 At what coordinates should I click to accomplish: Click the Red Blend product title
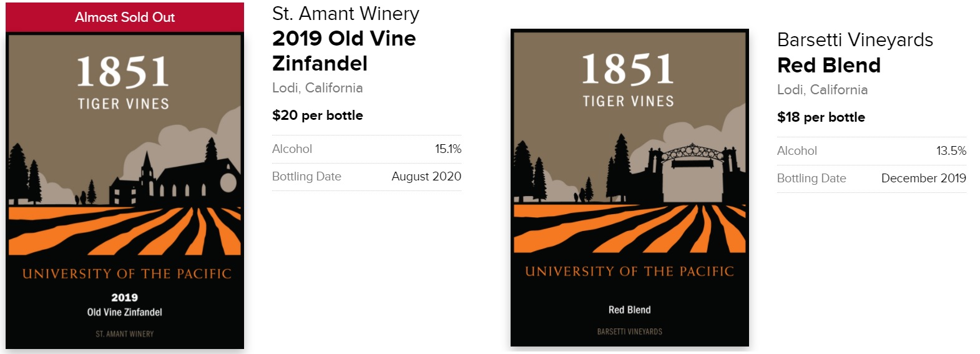pyautogui.click(x=828, y=65)
